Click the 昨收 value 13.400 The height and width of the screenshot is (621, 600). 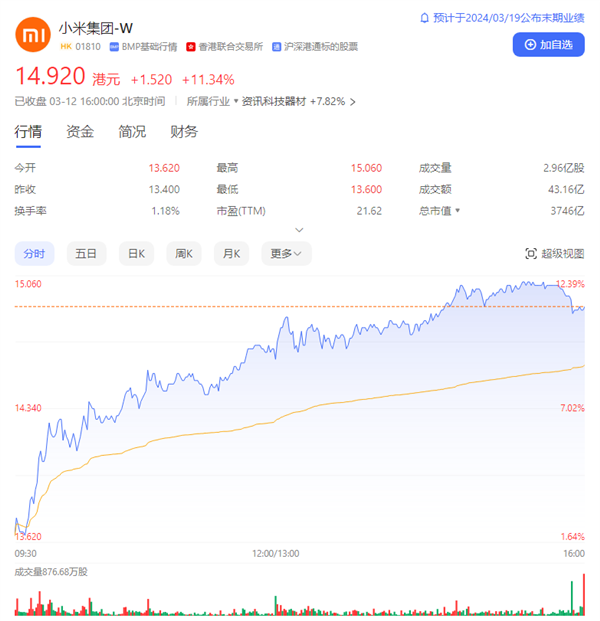tap(164, 190)
